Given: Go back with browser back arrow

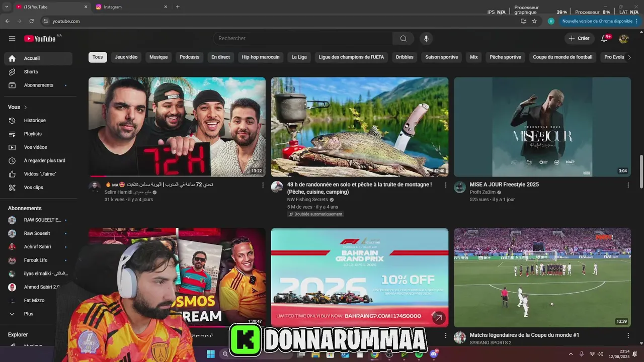Looking at the screenshot, I should coord(7,21).
